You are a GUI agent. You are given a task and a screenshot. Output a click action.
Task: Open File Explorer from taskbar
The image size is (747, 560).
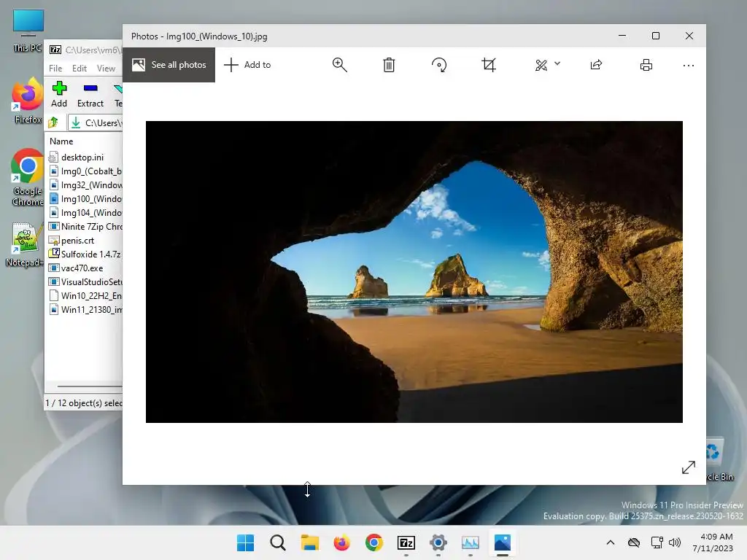point(309,542)
